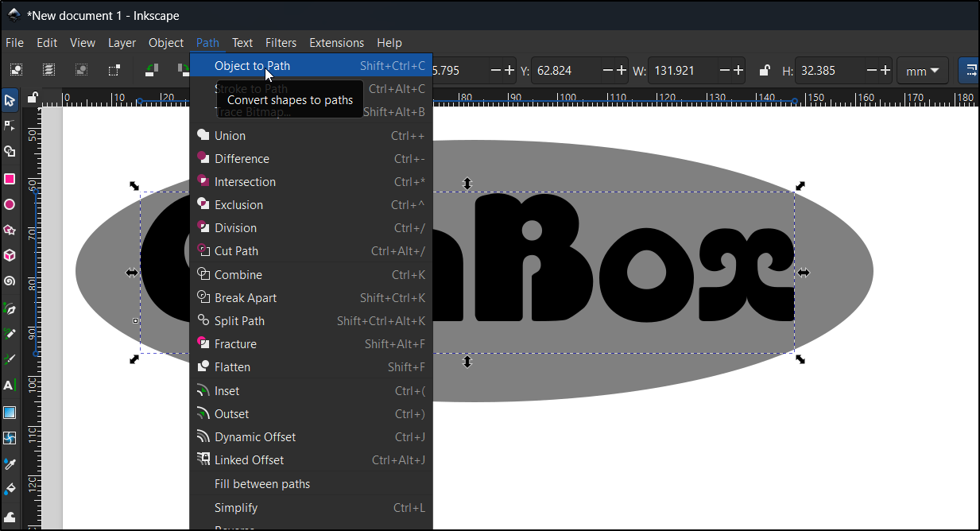
Task: Choose Inset from Path menu
Action: click(311, 391)
